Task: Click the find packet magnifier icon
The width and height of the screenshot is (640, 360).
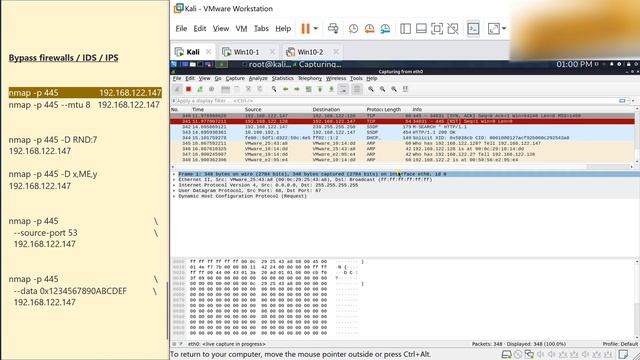Action: 274,89
